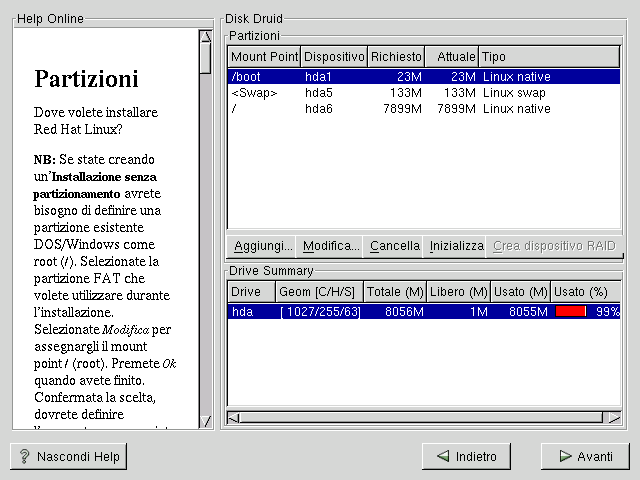
Task: Click the red usage bar for hda
Action: coord(571,312)
